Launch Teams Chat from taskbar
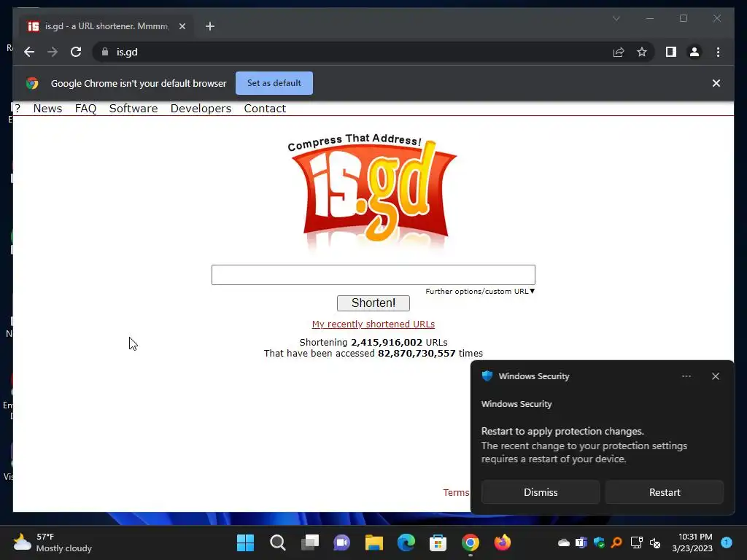Viewport: 747px width, 560px height. [x=341, y=542]
